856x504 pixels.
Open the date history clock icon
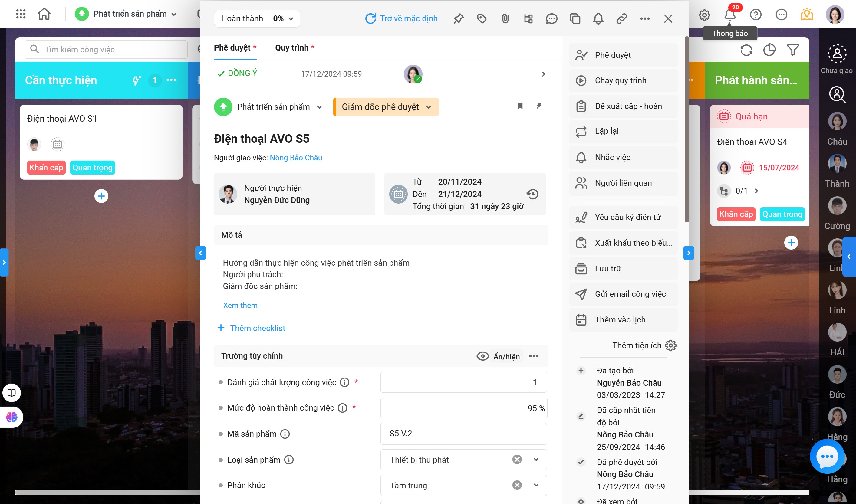[532, 194]
